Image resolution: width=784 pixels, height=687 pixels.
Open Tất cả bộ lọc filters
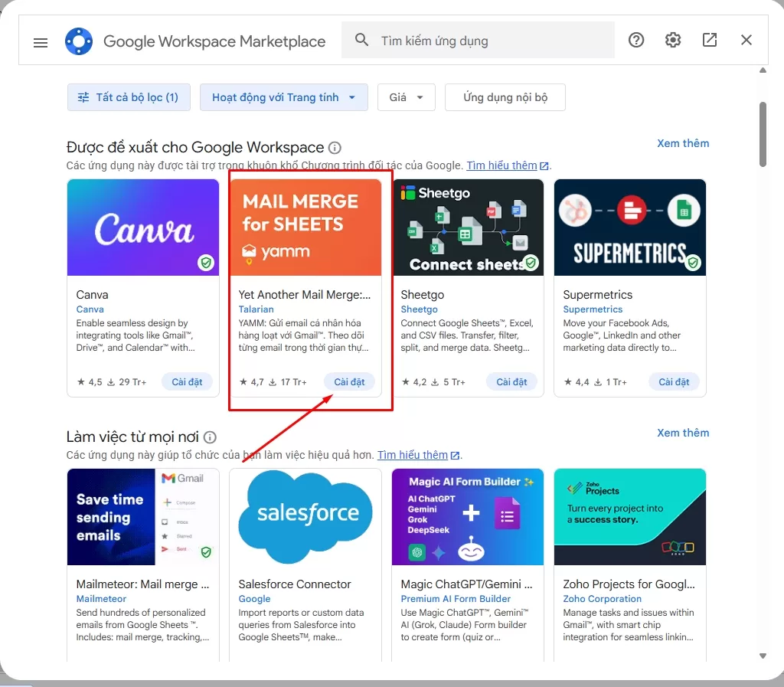point(129,97)
